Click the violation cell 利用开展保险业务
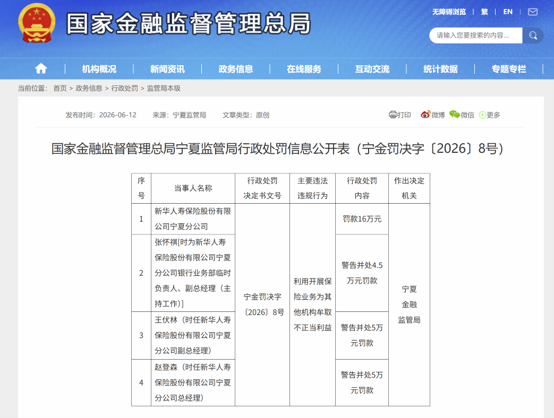 pyautogui.click(x=312, y=305)
